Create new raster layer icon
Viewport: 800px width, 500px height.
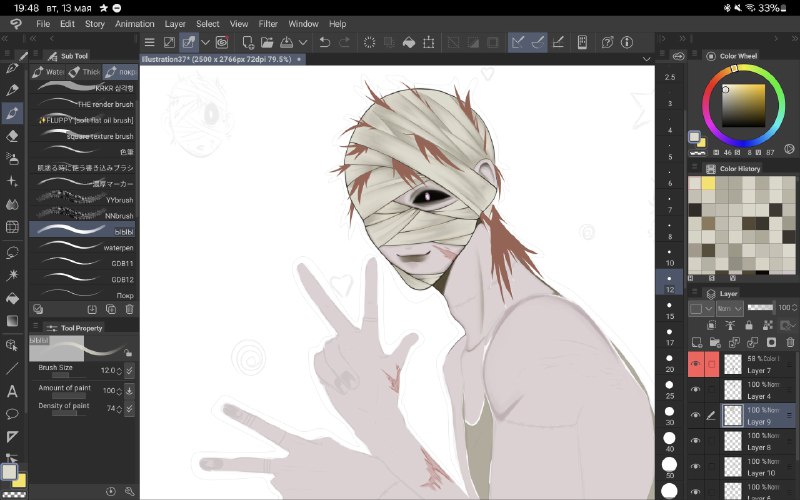pyautogui.click(x=696, y=342)
